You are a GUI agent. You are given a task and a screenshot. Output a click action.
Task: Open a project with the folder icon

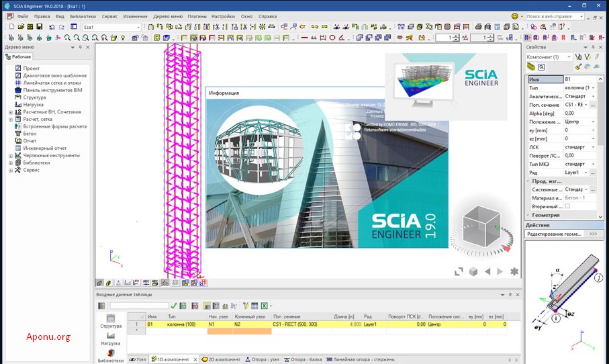click(21, 27)
